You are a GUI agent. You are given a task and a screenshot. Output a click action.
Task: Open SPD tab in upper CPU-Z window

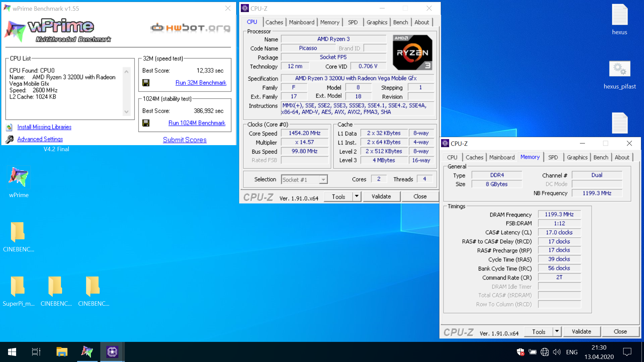[x=353, y=22]
